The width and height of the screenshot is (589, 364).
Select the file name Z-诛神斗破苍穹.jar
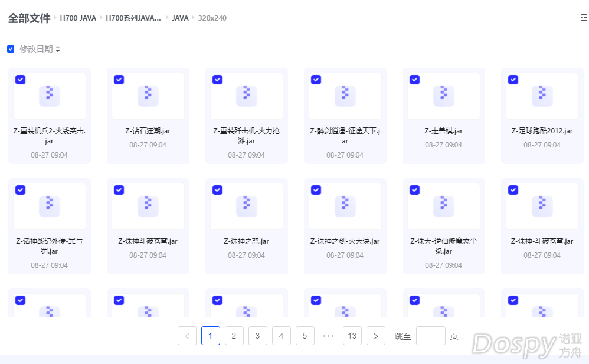(148, 241)
